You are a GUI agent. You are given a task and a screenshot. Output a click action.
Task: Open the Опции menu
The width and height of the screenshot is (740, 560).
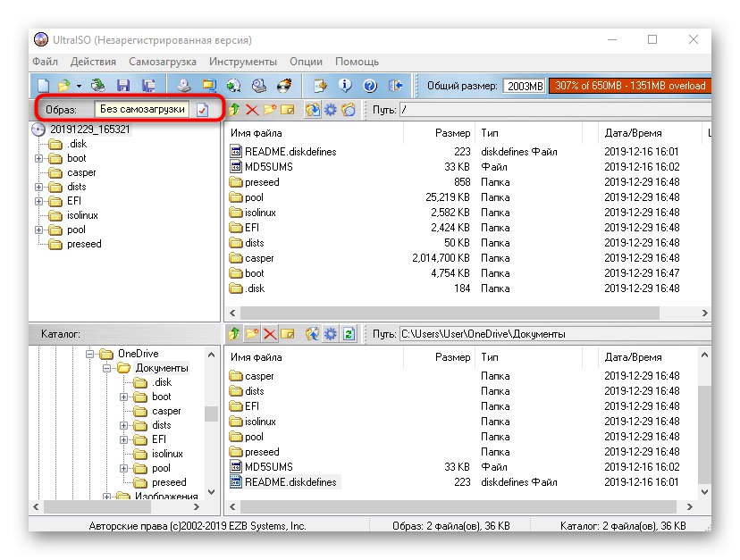[306, 62]
